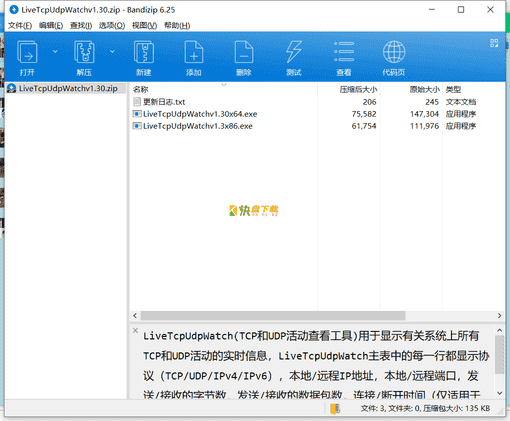This screenshot has width=510, height=421.
Task: Open the Options (选项) menu
Action: click(112, 26)
